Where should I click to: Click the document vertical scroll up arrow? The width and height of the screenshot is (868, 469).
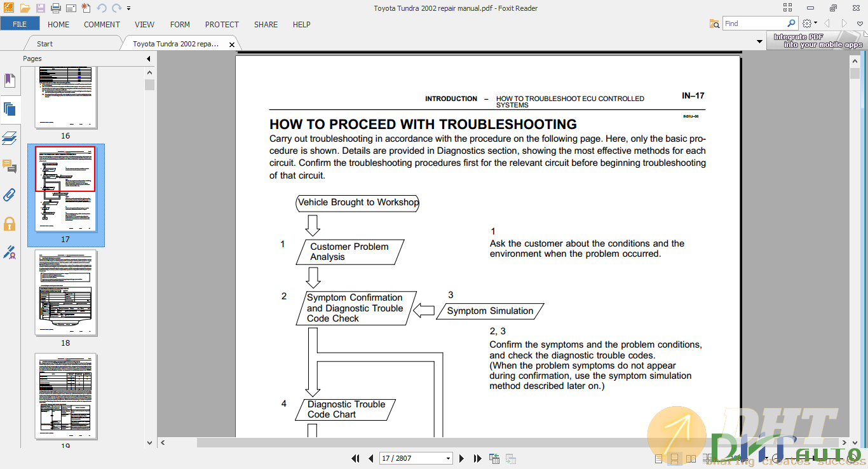tap(855, 62)
